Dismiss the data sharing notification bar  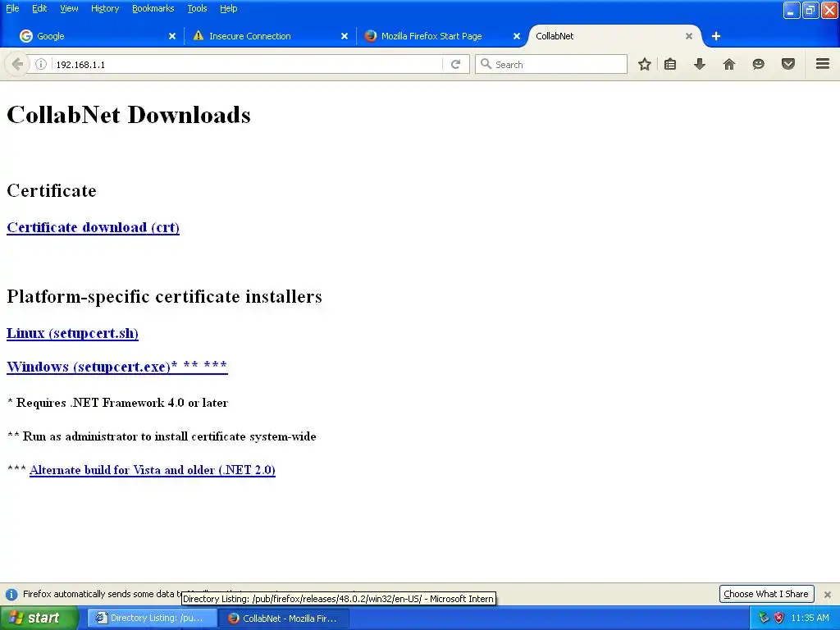click(x=828, y=594)
